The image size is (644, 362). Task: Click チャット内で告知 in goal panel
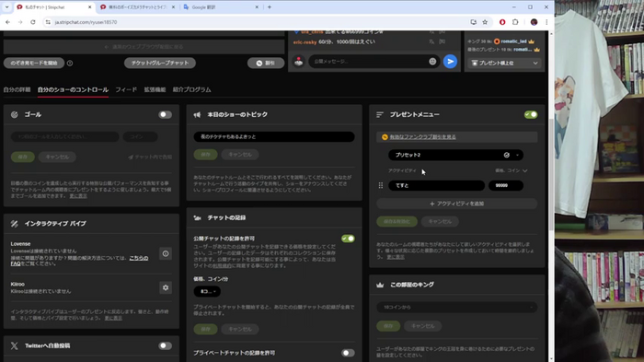click(x=150, y=158)
